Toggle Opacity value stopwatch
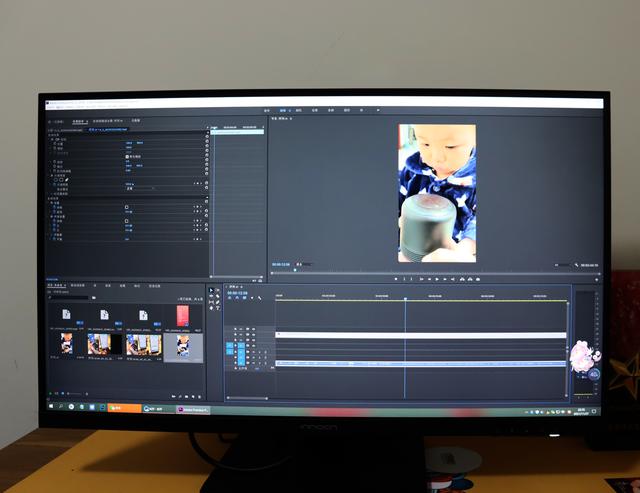 (55, 184)
